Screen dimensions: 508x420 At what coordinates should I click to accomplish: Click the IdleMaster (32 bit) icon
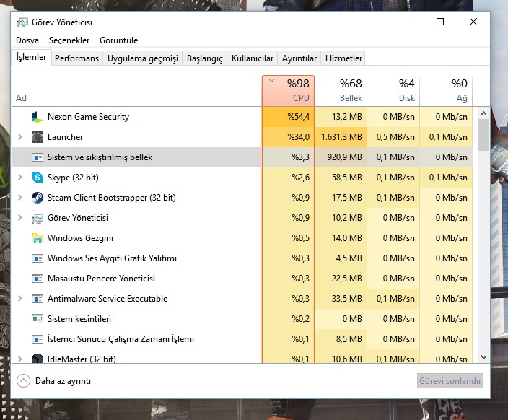[38, 358]
